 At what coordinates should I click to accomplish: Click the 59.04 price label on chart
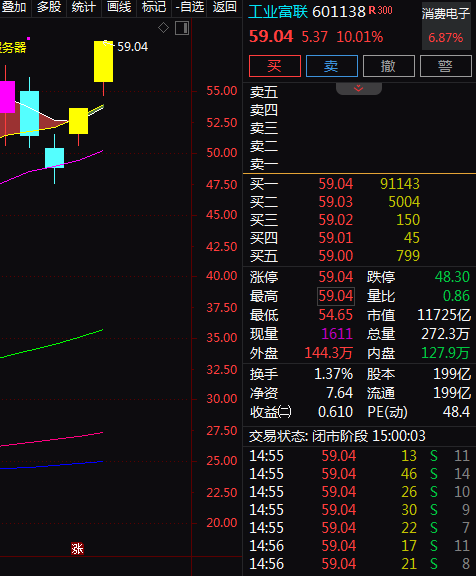tap(133, 47)
